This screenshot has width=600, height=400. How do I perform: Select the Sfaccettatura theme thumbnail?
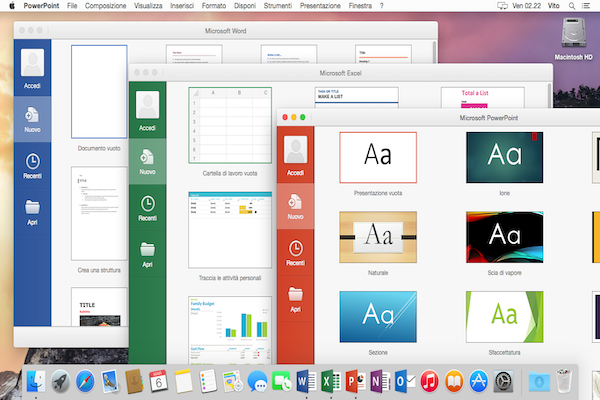pos(504,317)
